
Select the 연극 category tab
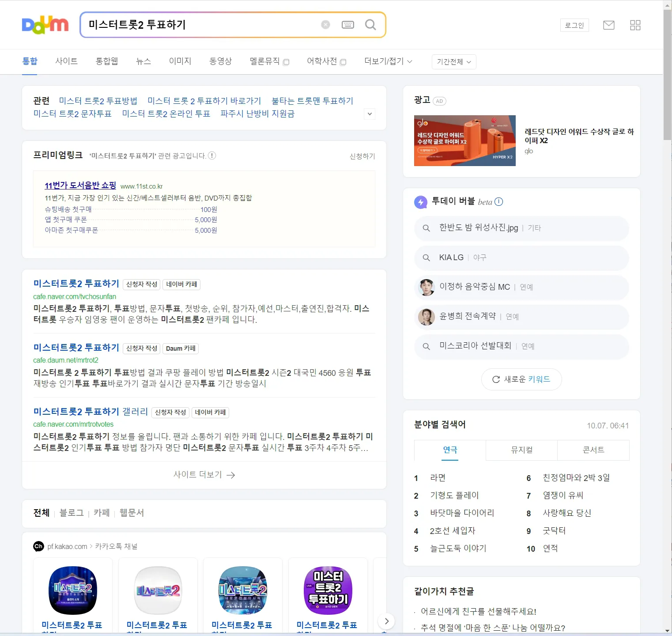(x=450, y=450)
